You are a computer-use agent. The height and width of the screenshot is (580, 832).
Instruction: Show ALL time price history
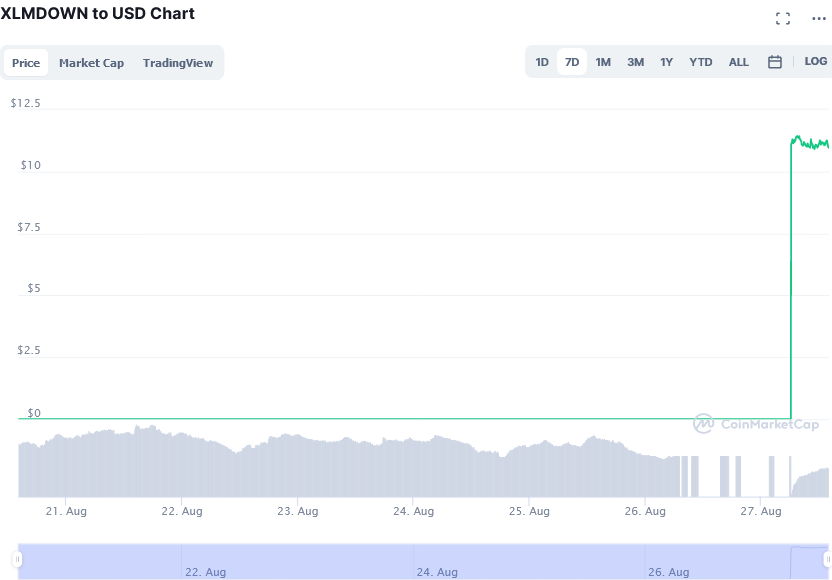[x=739, y=62]
